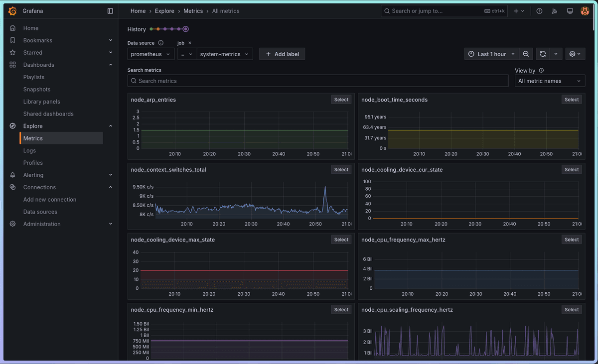Screen dimensions: 598x364
Task: Click the Explore compass icon in sidebar
Action: [13, 126]
